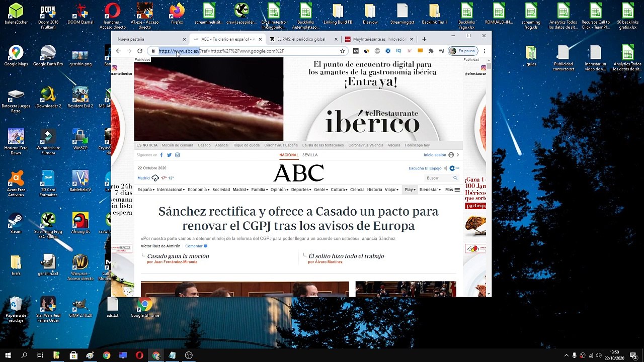Open the IQ extension in Chrome toolbar
This screenshot has height=362, width=644.
pyautogui.click(x=398, y=51)
